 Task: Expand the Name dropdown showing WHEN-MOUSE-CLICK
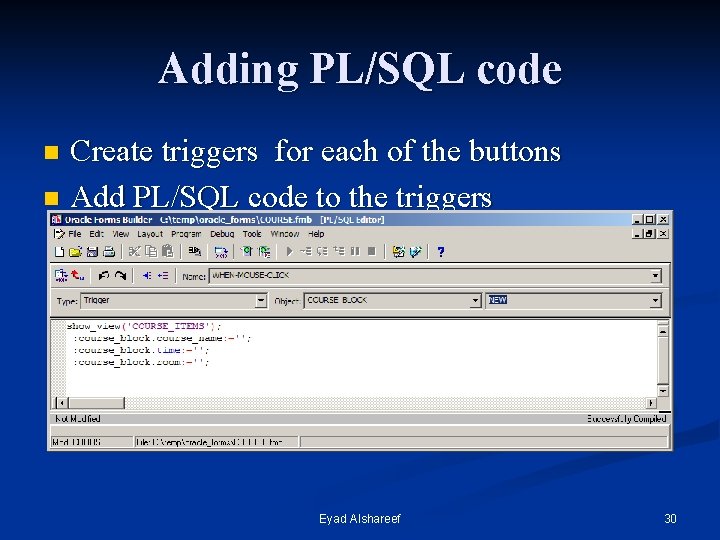tap(656, 276)
